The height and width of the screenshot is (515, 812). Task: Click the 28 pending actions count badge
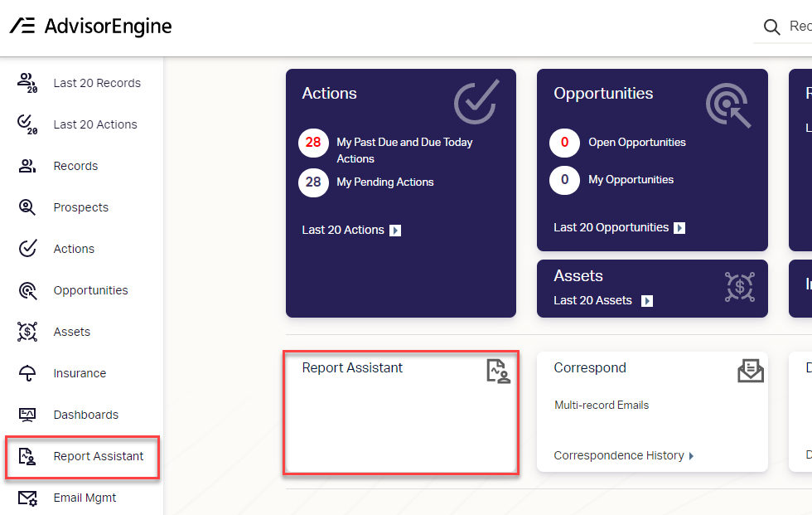pyautogui.click(x=313, y=182)
